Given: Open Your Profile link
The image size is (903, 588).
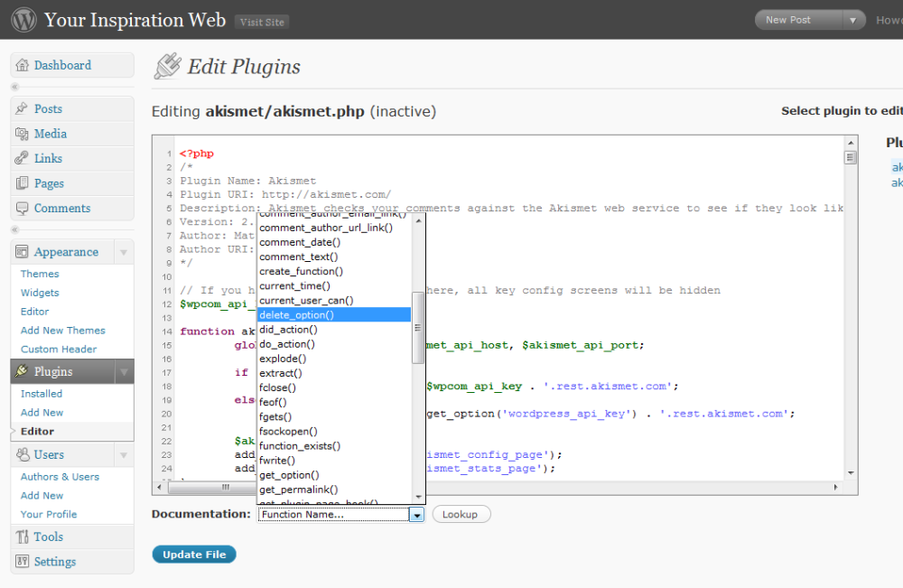Looking at the screenshot, I should 49,515.
